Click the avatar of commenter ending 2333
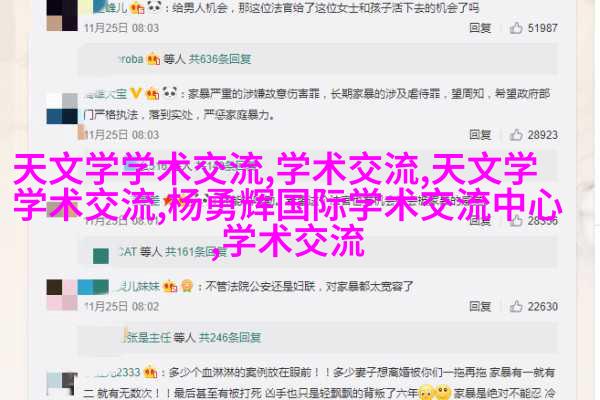The width and height of the screenshot is (600, 400). click(62, 384)
